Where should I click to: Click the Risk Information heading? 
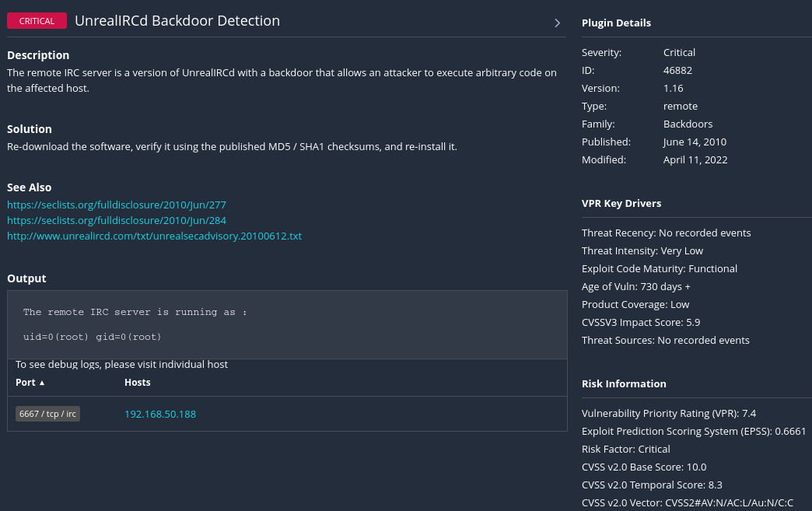[624, 383]
